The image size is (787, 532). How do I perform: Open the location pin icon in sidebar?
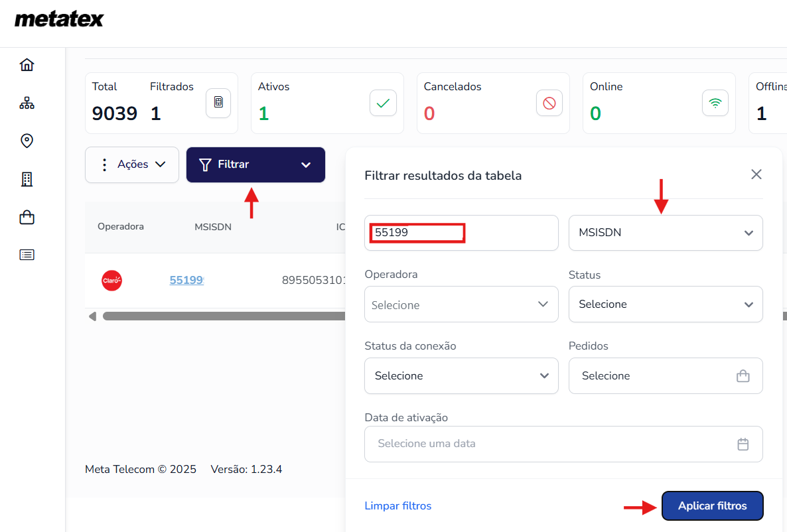27,141
